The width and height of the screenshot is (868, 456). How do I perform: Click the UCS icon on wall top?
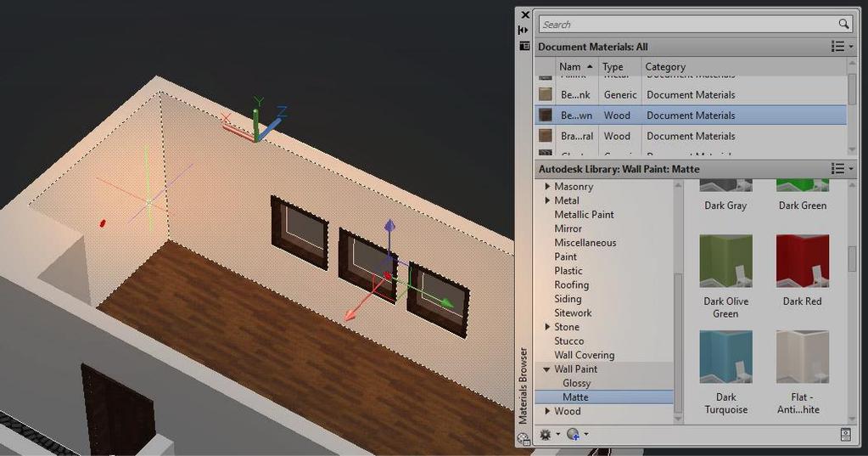click(x=255, y=122)
